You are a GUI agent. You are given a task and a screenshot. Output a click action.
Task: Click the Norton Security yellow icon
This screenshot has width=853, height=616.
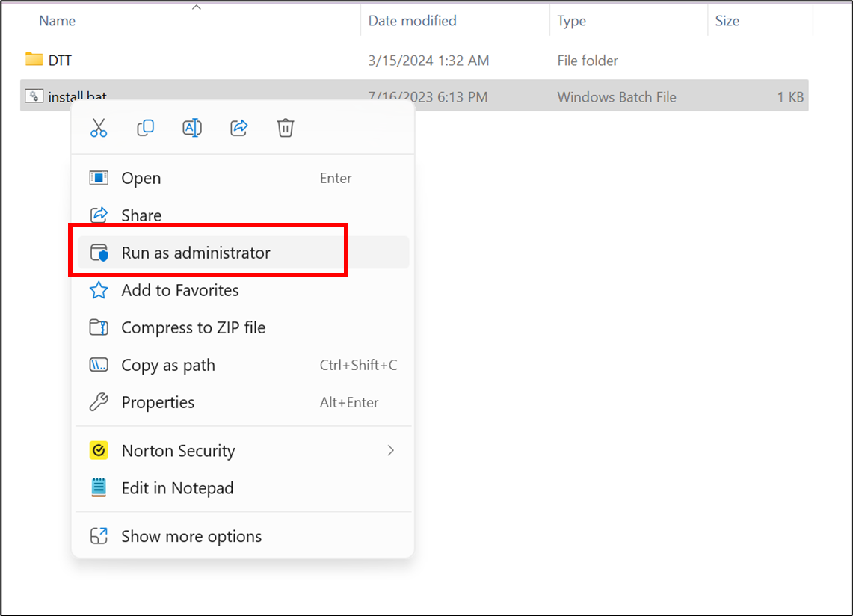tap(99, 451)
